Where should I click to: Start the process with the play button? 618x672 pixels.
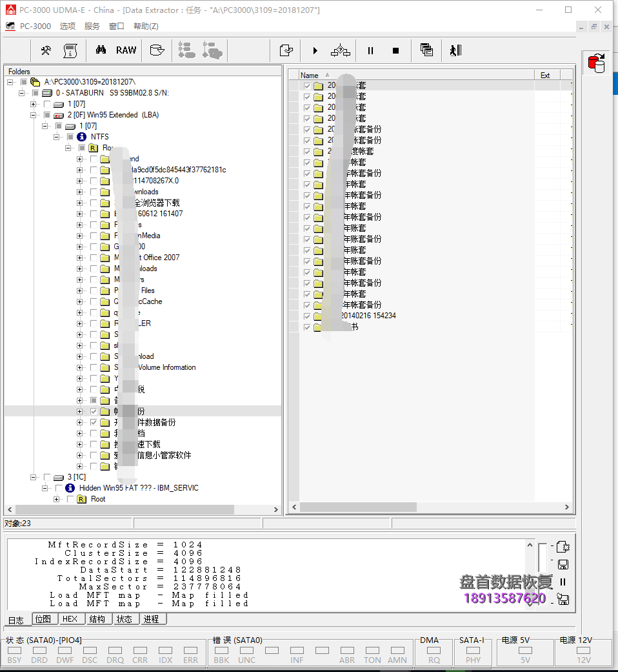coord(315,50)
